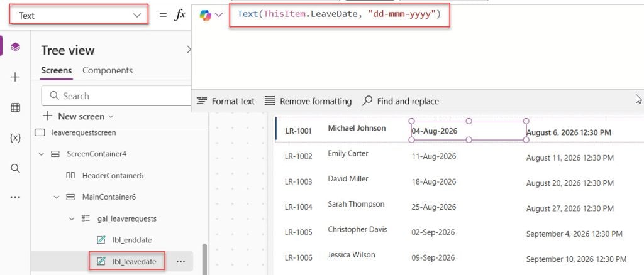Close the Tree view panel
This screenshot has width=644, height=275.
[189, 50]
